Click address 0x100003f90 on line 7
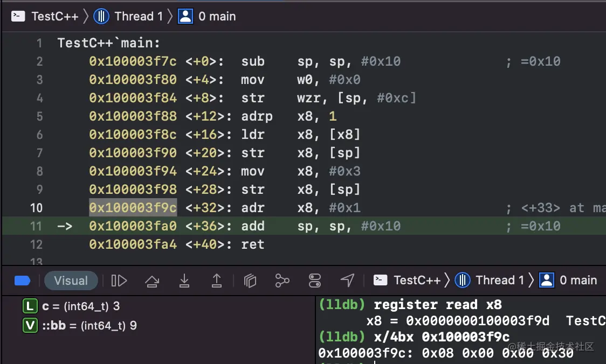 coord(133,153)
